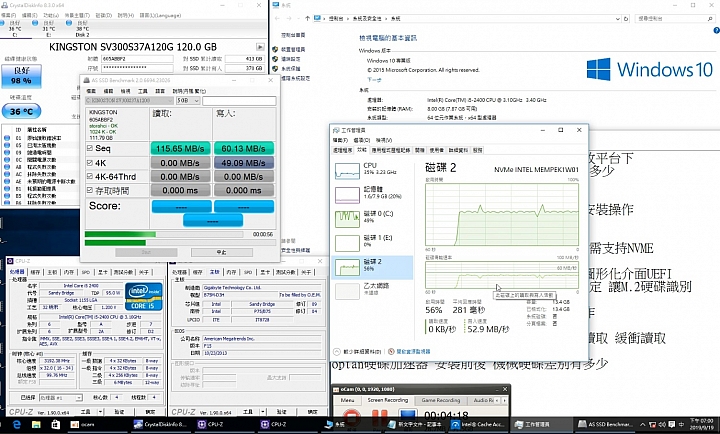The width and height of the screenshot is (720, 434).
Task: Switch to 開機 startup tab in Task Manager
Action: pos(420,150)
